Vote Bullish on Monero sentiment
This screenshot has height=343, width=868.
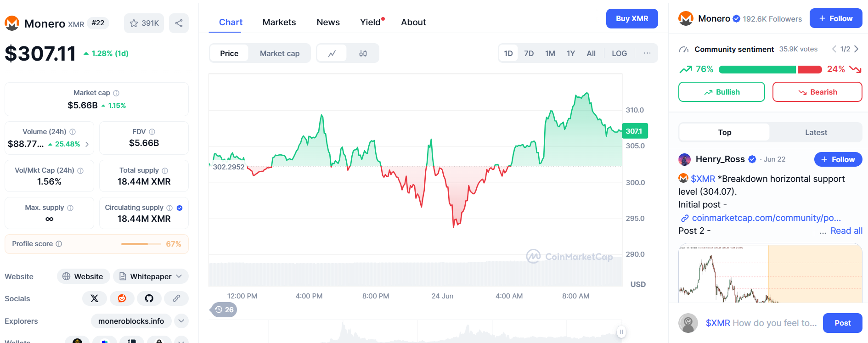721,92
